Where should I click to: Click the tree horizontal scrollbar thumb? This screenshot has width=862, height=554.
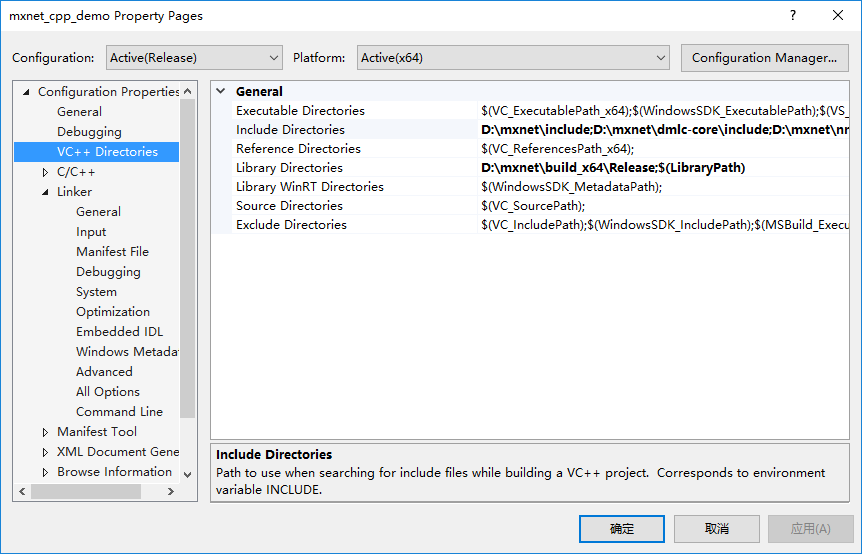pos(86,491)
